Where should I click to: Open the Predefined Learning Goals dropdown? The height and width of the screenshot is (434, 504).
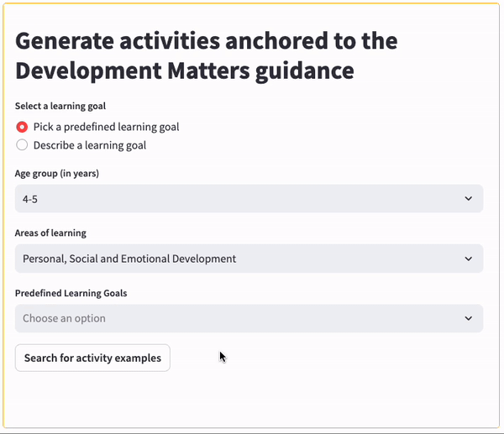point(249,318)
